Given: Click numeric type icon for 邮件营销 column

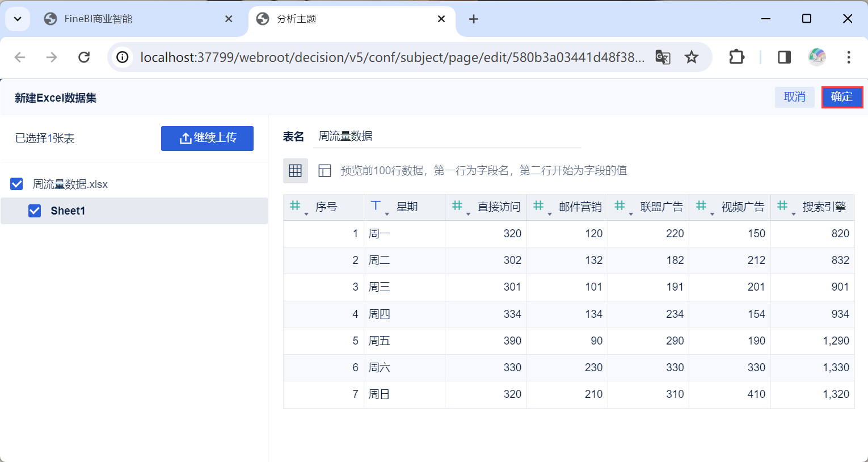Looking at the screenshot, I should (538, 206).
